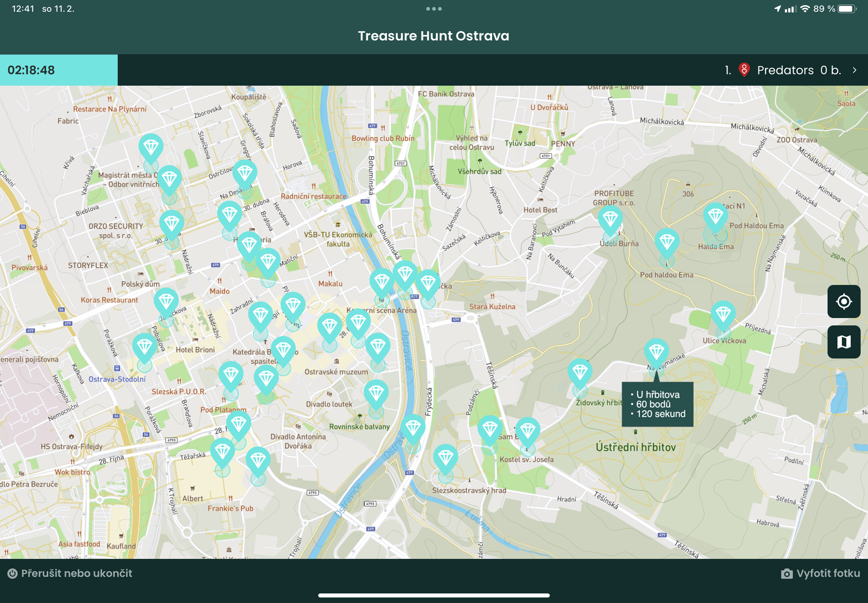Screen dimensions: 868x603
Task: Tap the 02:18:48 countdown timer
Action: click(x=59, y=70)
